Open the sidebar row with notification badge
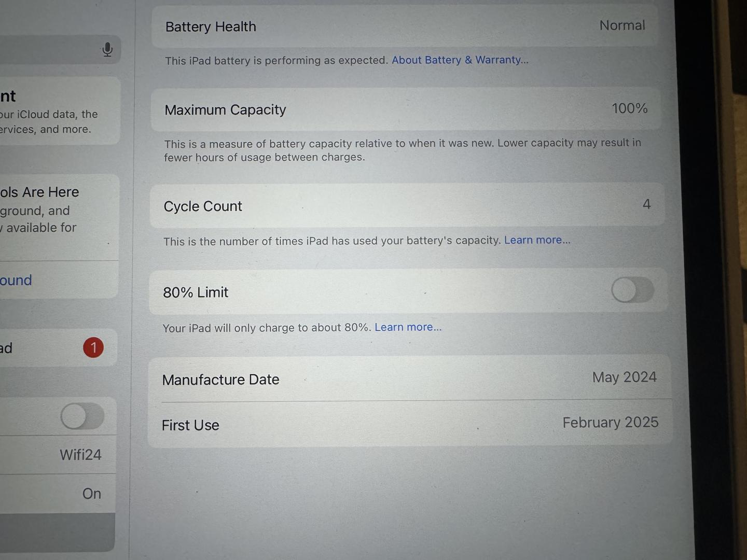747x560 pixels. [x=59, y=348]
